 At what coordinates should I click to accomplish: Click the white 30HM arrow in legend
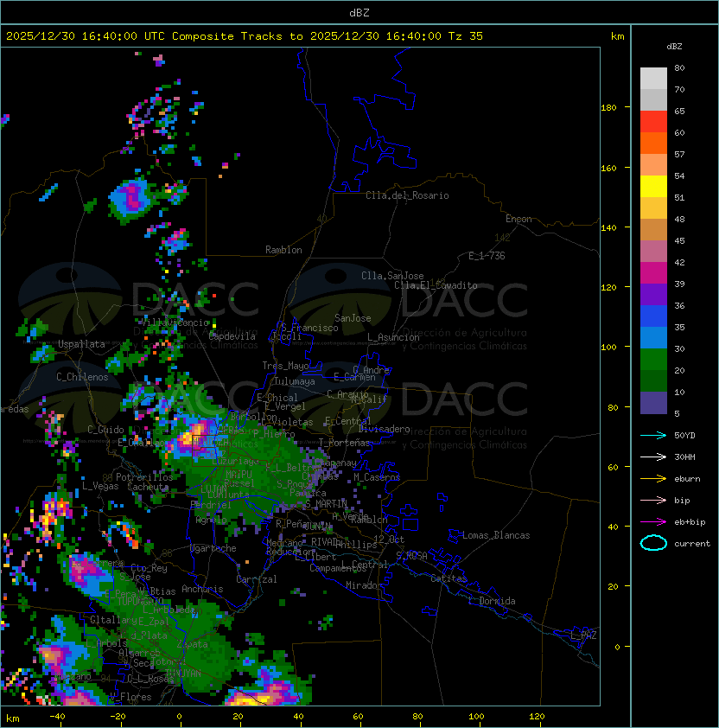653,457
